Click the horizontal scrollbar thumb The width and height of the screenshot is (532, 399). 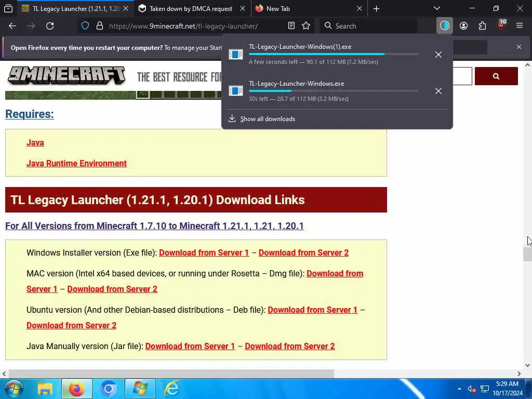(171, 374)
